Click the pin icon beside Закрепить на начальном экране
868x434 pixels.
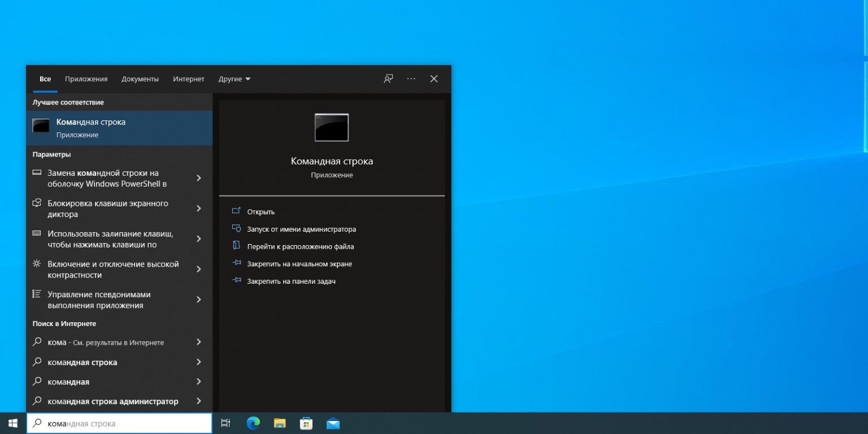236,263
